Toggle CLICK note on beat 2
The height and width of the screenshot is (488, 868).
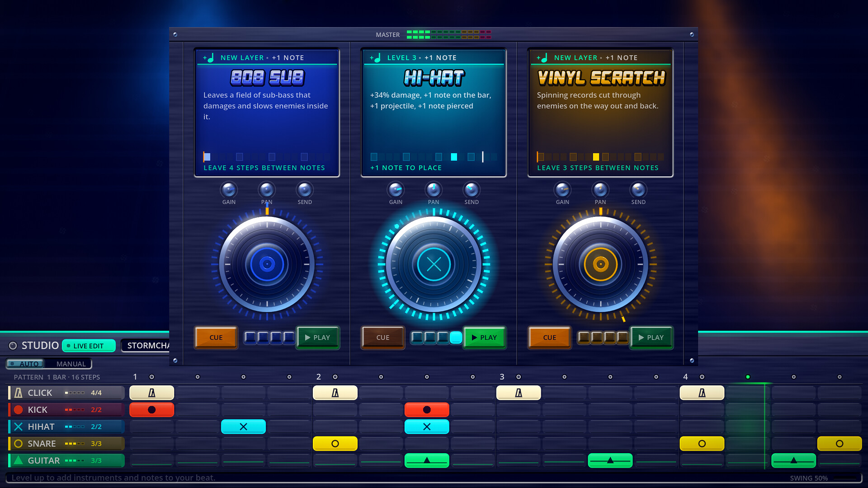tap(335, 393)
